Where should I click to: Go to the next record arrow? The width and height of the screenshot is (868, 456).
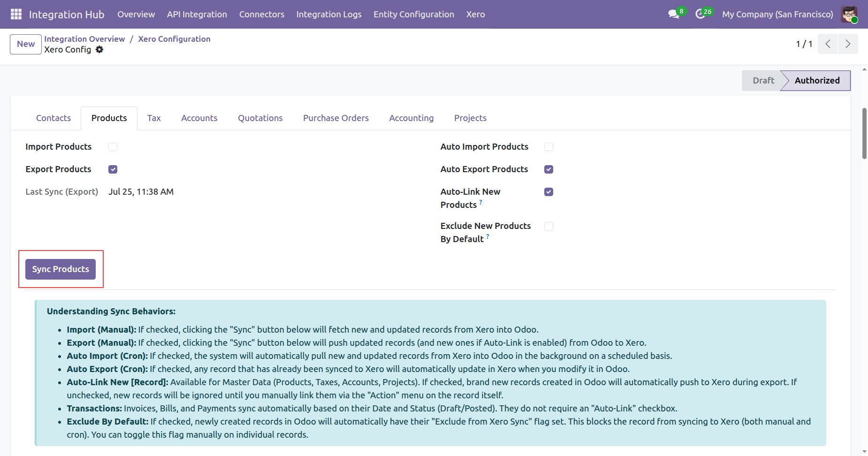[x=848, y=44]
